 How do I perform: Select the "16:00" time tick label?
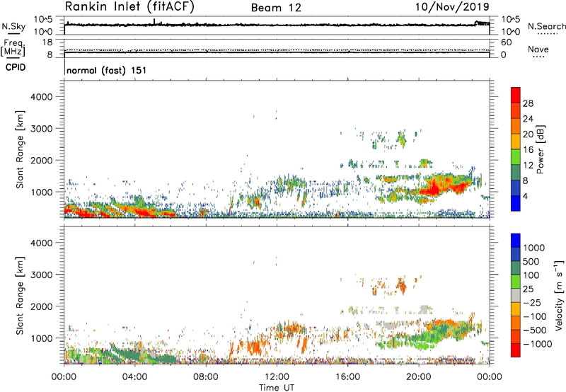[347, 377]
